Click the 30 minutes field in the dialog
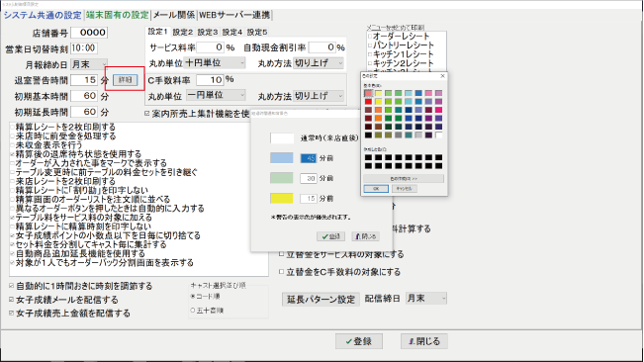 coord(309,178)
